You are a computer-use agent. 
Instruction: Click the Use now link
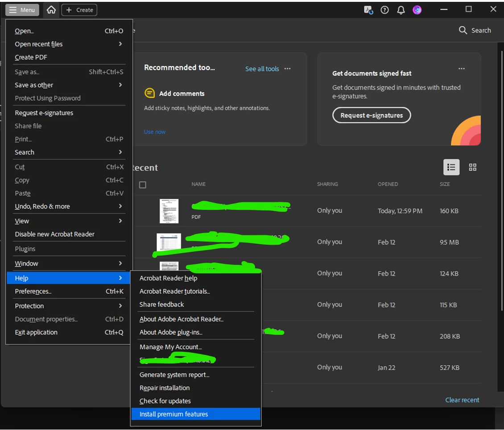click(155, 132)
